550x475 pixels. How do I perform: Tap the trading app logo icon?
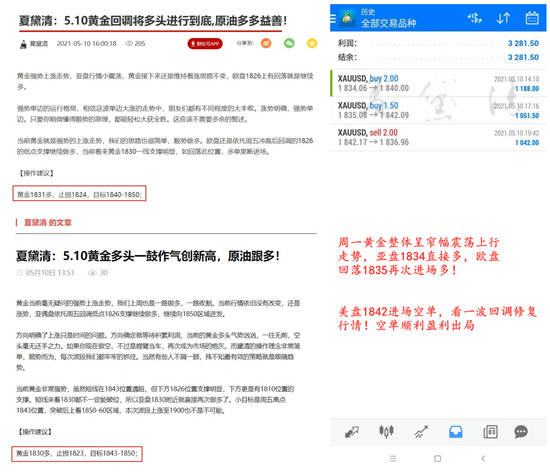[x=348, y=18]
